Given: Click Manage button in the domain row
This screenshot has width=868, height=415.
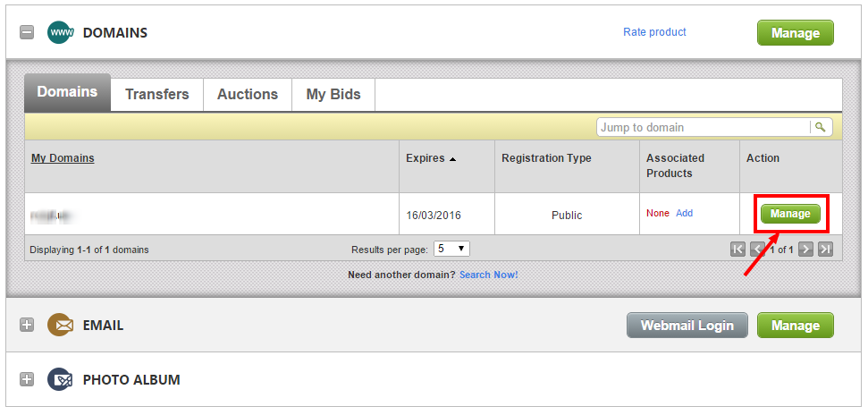Looking at the screenshot, I should 790,214.
